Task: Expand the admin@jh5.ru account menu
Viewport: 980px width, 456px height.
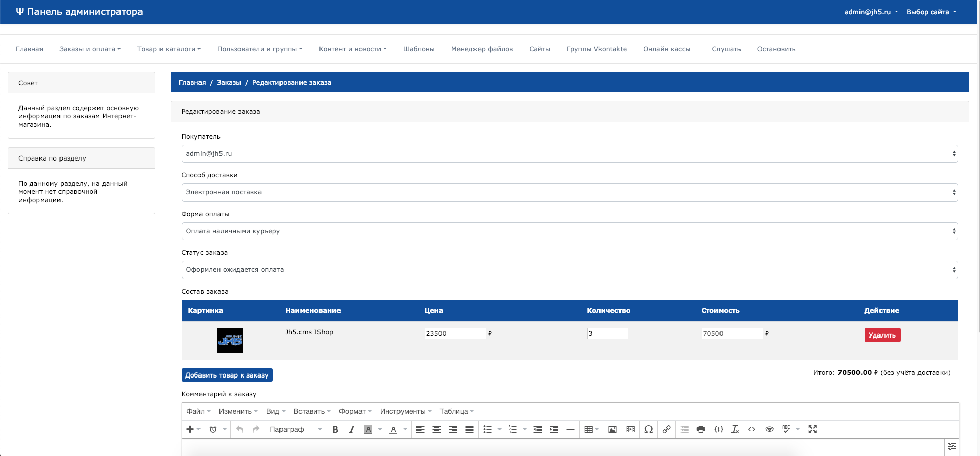Action: click(x=871, y=12)
